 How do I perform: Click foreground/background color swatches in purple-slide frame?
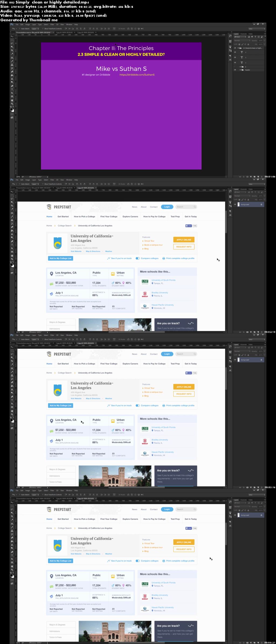pos(12,110)
